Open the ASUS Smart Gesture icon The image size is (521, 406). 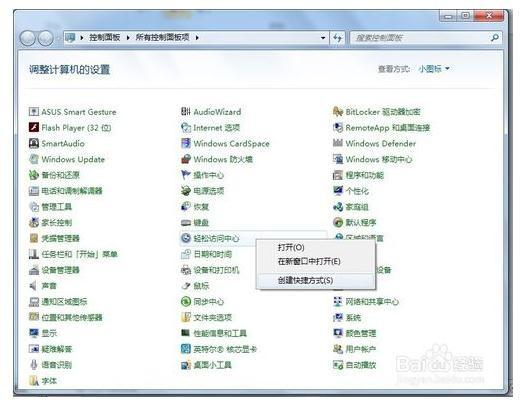34,112
